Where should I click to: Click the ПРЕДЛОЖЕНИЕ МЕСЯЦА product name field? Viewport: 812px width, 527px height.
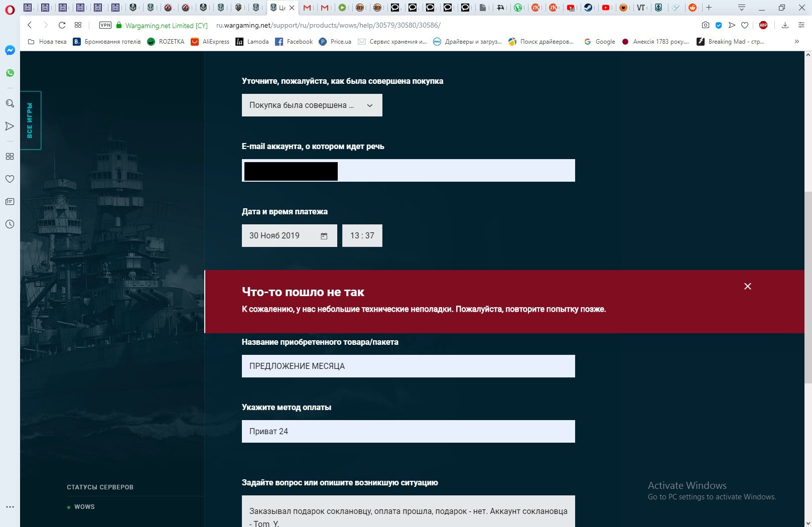click(409, 366)
